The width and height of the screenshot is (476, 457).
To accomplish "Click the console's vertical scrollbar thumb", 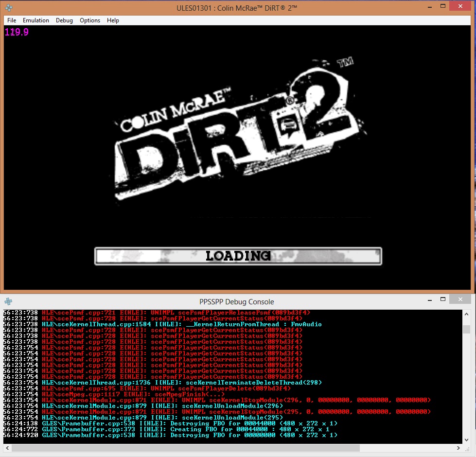I will pyautogui.click(x=466, y=330).
